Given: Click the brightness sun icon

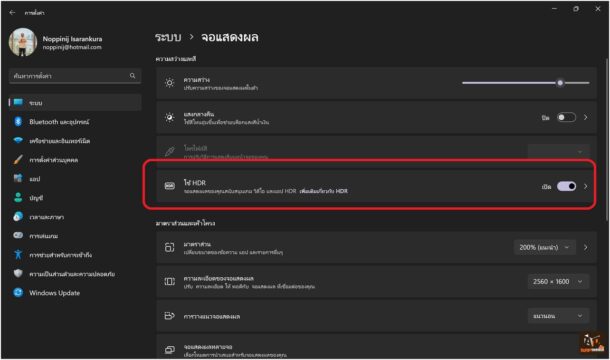Looking at the screenshot, I should pyautogui.click(x=169, y=83).
